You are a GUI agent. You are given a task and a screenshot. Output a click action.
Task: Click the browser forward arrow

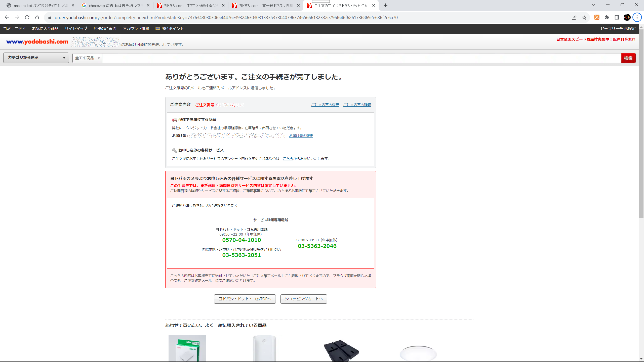coord(17,17)
